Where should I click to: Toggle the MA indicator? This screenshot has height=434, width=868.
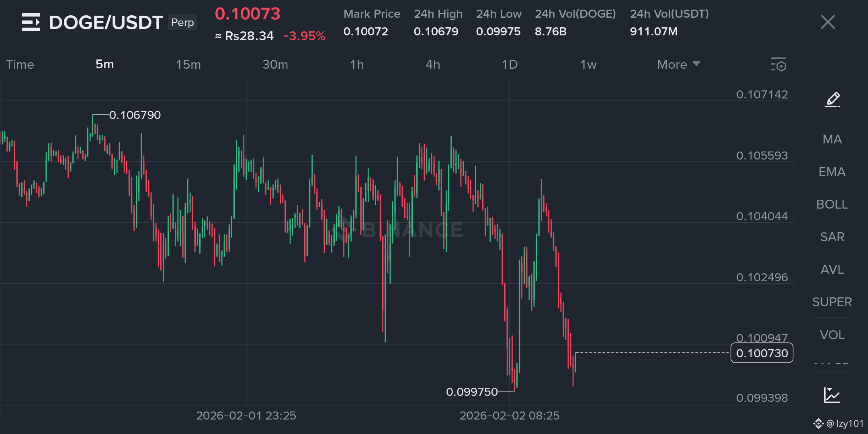tap(832, 139)
